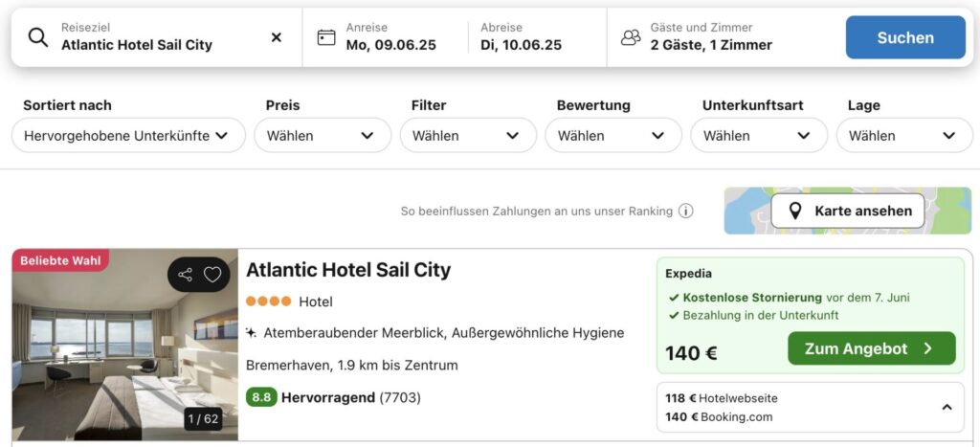Click the guests and rooms icon

tap(631, 37)
